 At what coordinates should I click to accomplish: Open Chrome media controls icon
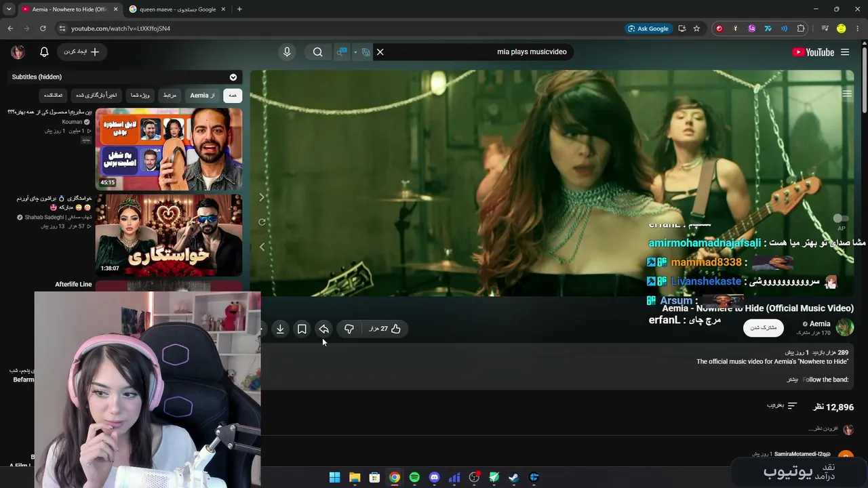click(825, 28)
